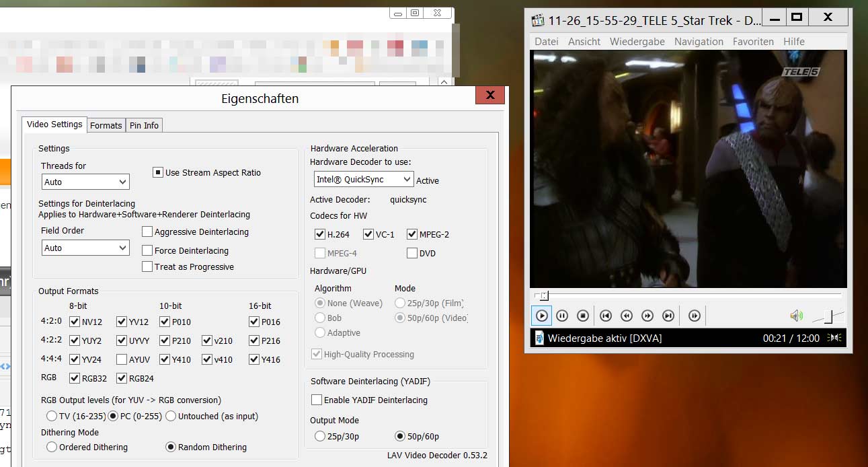Image resolution: width=868 pixels, height=467 pixels.
Task: Step forward one frame
Action: coord(695,316)
